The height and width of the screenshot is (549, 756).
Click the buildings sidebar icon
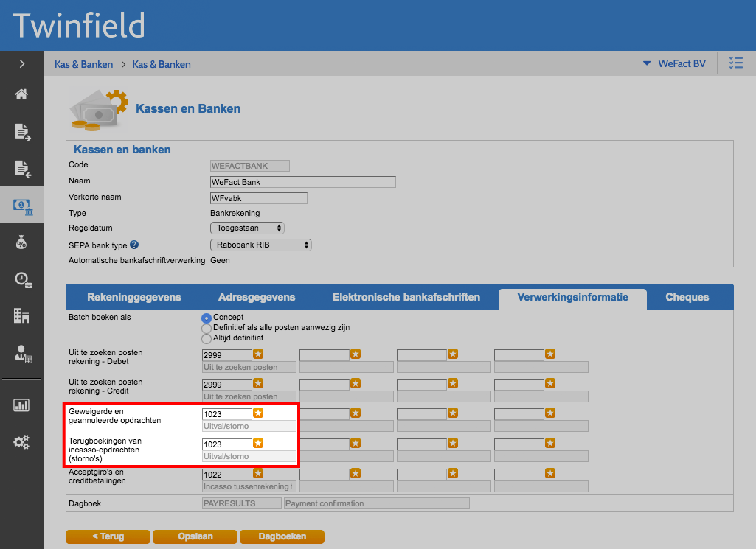[x=21, y=315]
